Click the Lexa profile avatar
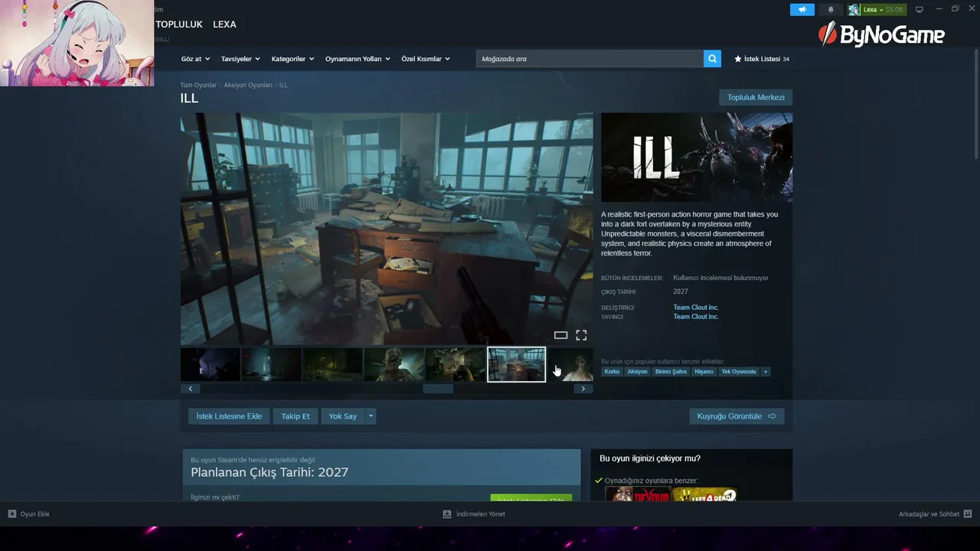 tap(854, 9)
